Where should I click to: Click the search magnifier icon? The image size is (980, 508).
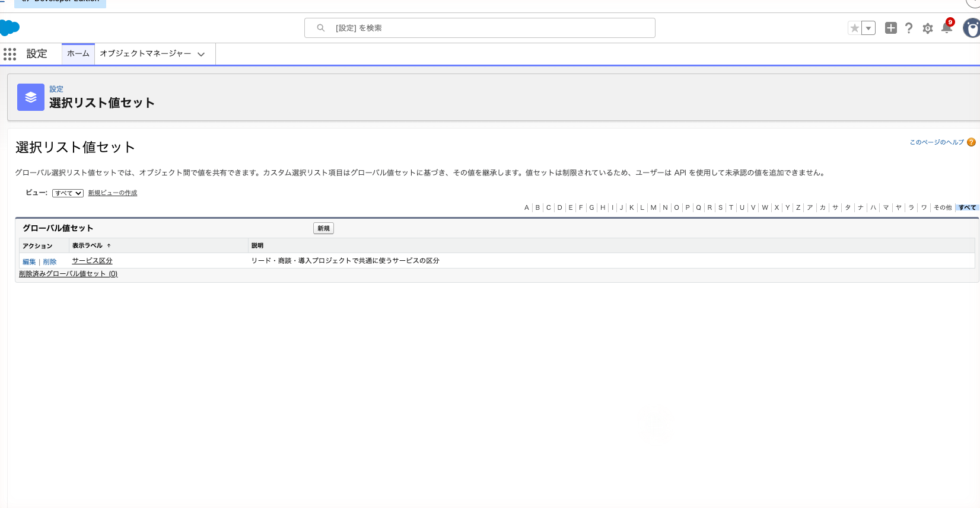click(x=321, y=28)
